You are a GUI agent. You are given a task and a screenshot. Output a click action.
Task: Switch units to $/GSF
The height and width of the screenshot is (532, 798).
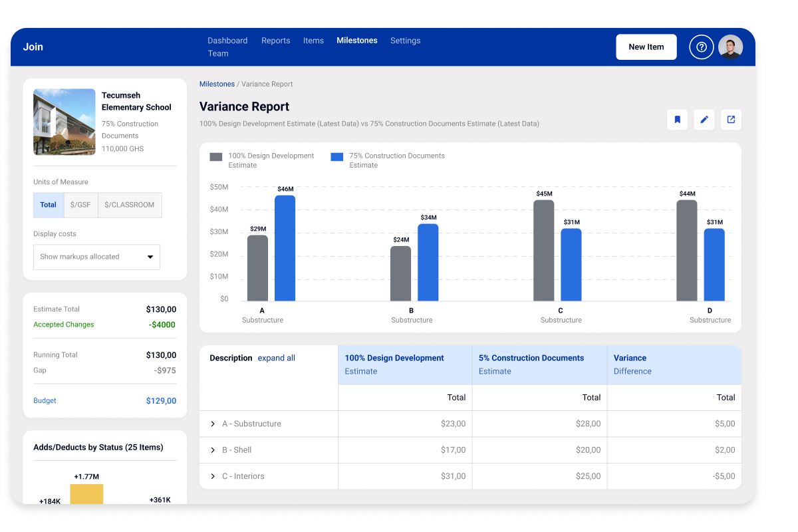click(80, 205)
